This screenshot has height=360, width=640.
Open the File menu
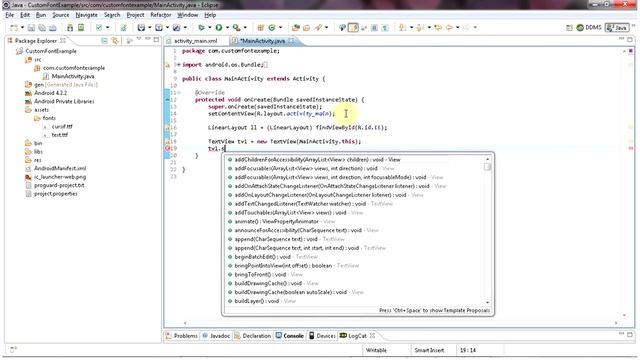[x=9, y=15]
